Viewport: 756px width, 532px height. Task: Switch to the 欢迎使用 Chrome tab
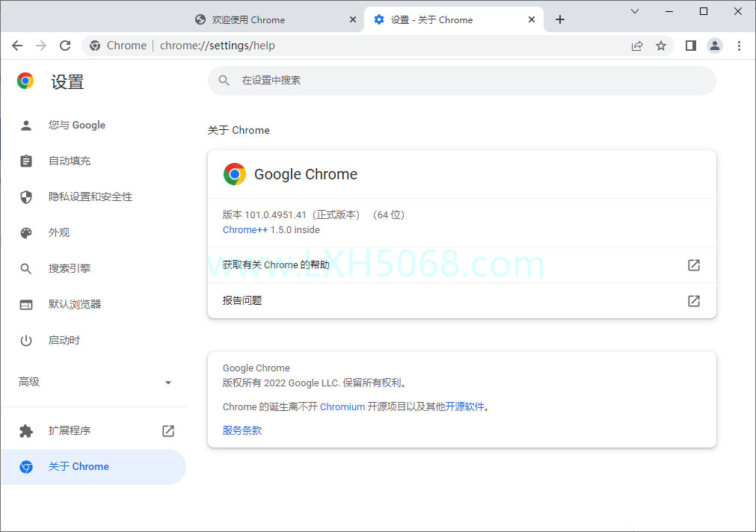coord(275,19)
